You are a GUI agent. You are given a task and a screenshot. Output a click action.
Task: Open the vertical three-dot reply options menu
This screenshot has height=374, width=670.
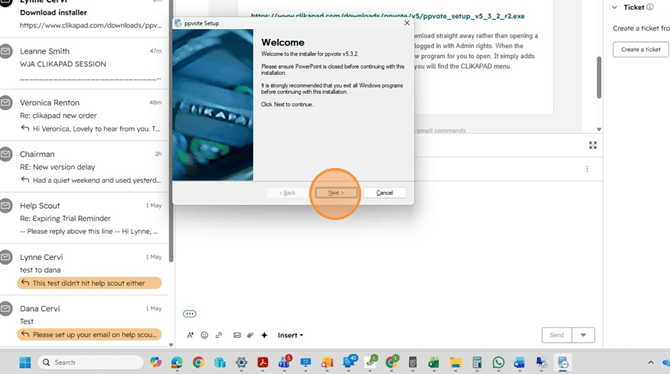coord(587,169)
